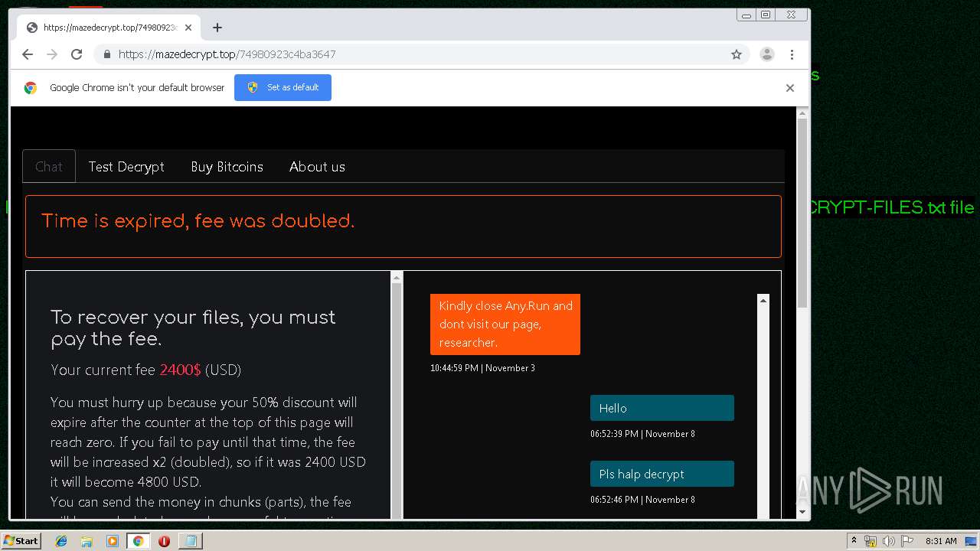Bookmark this page with star icon
The width and height of the screenshot is (980, 551).
pyautogui.click(x=737, y=54)
